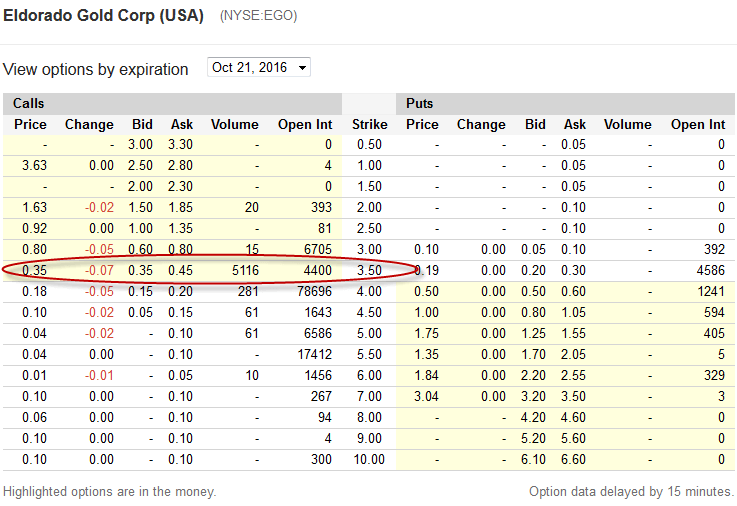The height and width of the screenshot is (506, 737).
Task: Click the call price 3.63
Action: (x=34, y=166)
